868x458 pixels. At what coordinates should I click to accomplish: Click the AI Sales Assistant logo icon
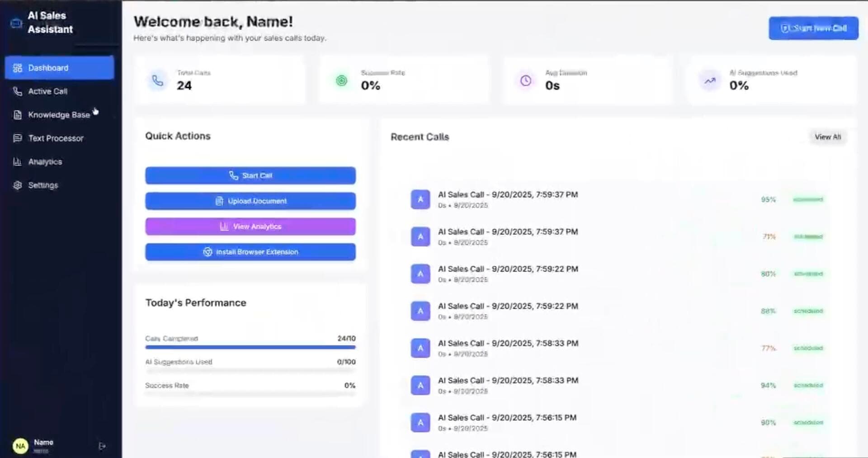tap(15, 23)
